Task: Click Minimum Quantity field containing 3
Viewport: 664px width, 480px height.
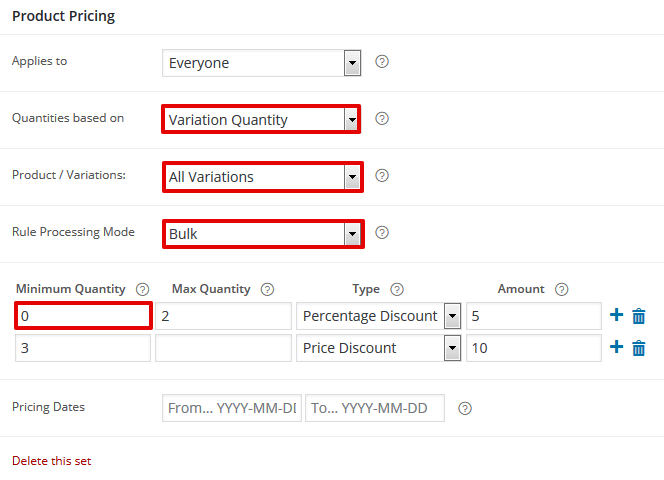Action: click(83, 348)
